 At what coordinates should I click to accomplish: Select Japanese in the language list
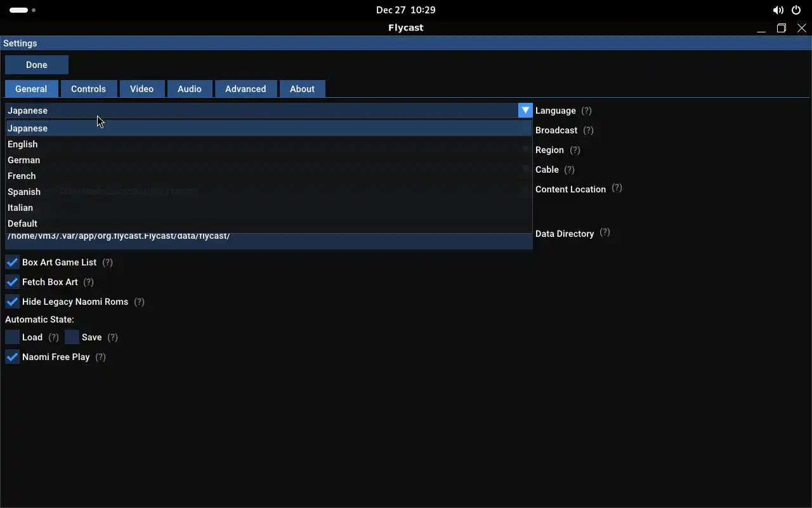coord(269,128)
